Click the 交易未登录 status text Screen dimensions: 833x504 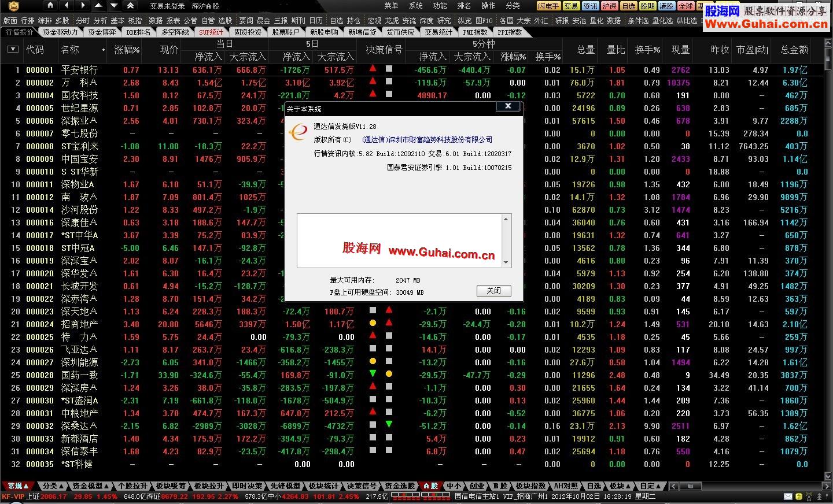[167, 6]
